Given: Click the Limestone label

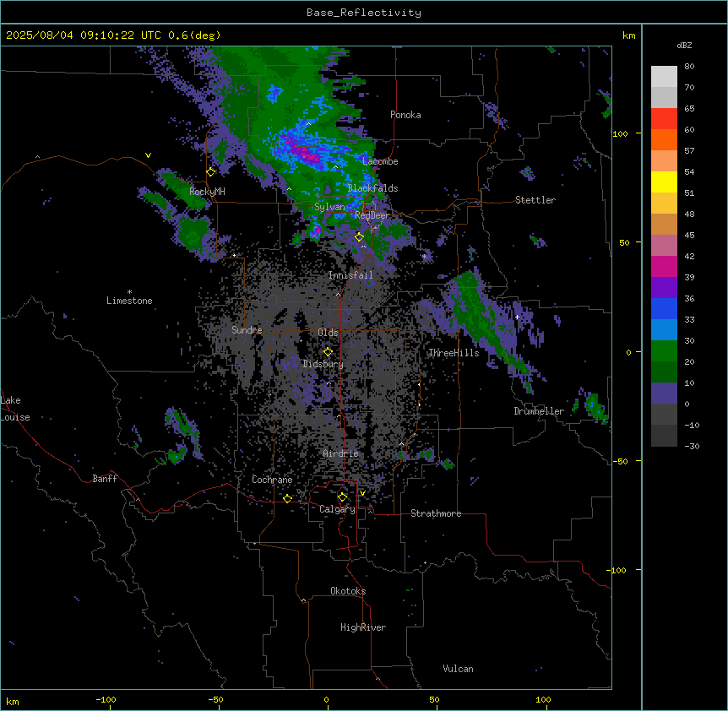Looking at the screenshot, I should pos(129,301).
